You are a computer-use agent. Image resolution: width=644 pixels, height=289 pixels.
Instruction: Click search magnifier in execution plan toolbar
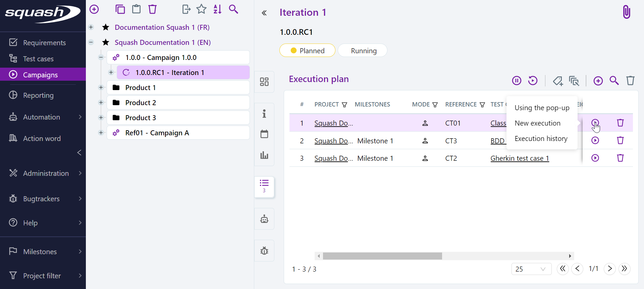(614, 81)
